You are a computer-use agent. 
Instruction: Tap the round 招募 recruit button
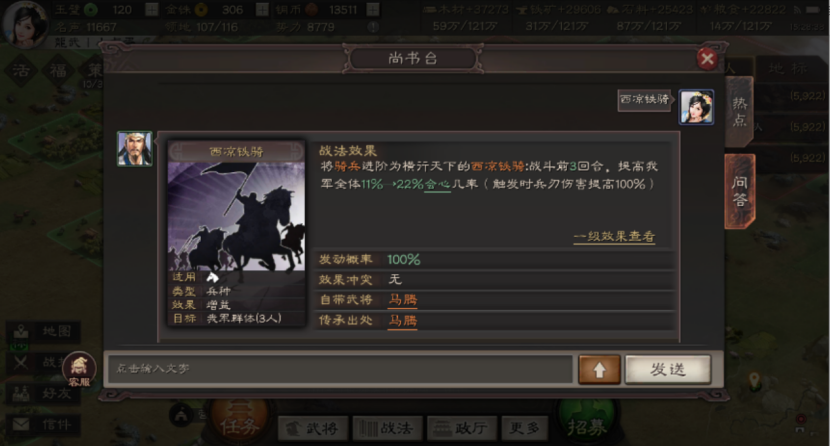click(587, 424)
